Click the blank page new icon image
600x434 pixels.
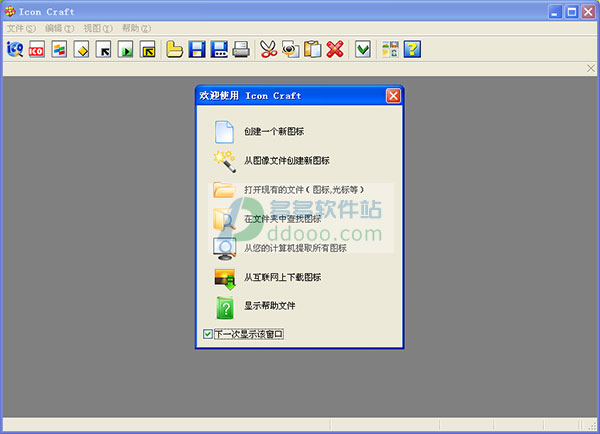pyautogui.click(x=224, y=132)
